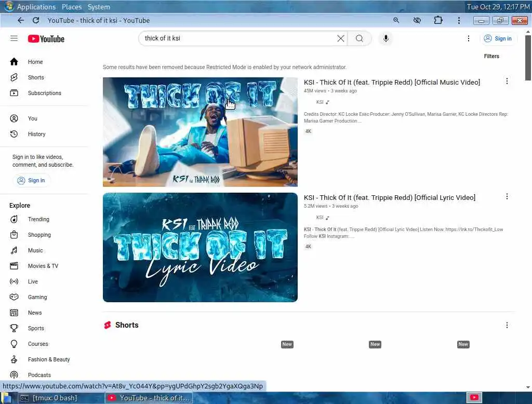Viewport: 532px width, 404px height.
Task: Click the show desktop icon in bottom panel
Action: point(6,398)
